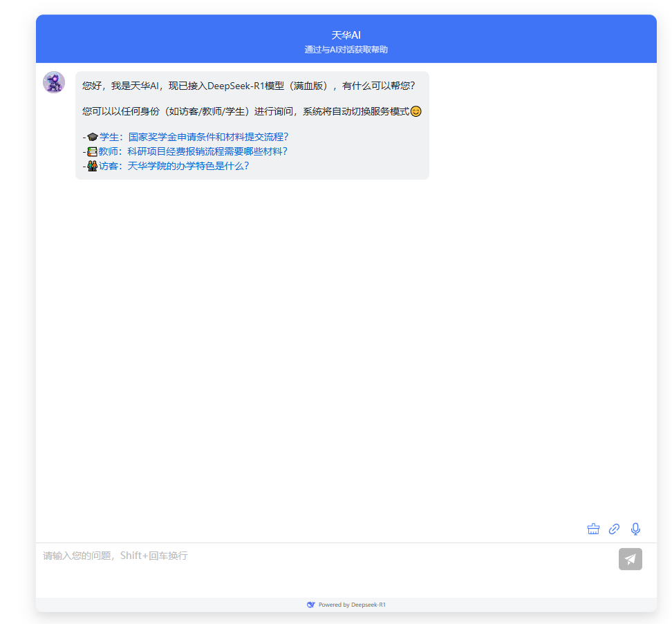The image size is (672, 624).
Task: Click the DeepSeek whale logo in footer
Action: click(x=311, y=605)
